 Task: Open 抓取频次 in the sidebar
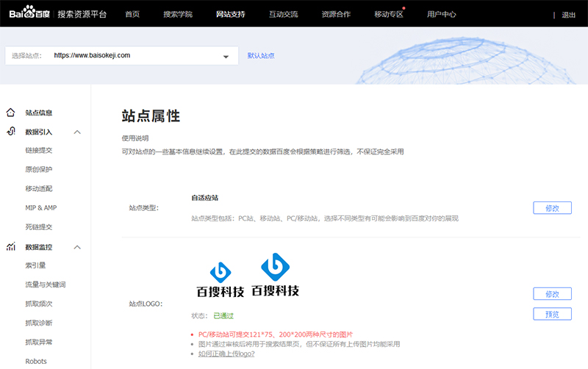[x=39, y=304]
